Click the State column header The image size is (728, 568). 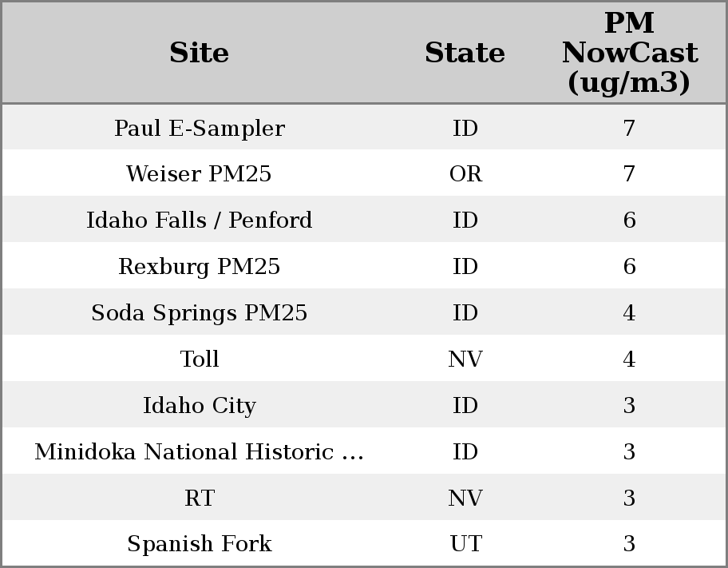[x=465, y=54]
